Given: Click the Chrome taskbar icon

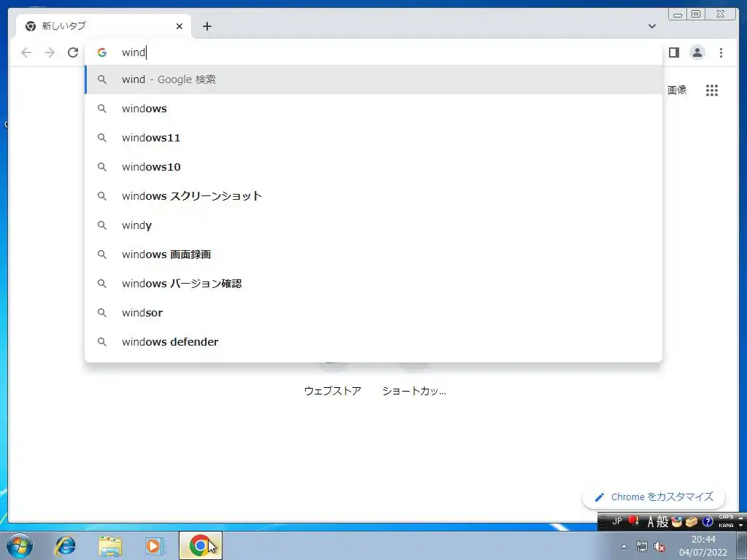Looking at the screenshot, I should coord(201,545).
